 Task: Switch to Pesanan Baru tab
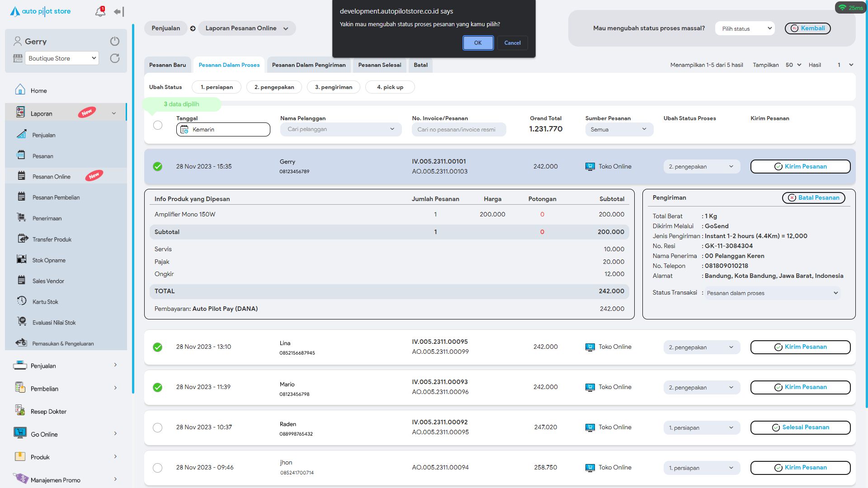[167, 65]
